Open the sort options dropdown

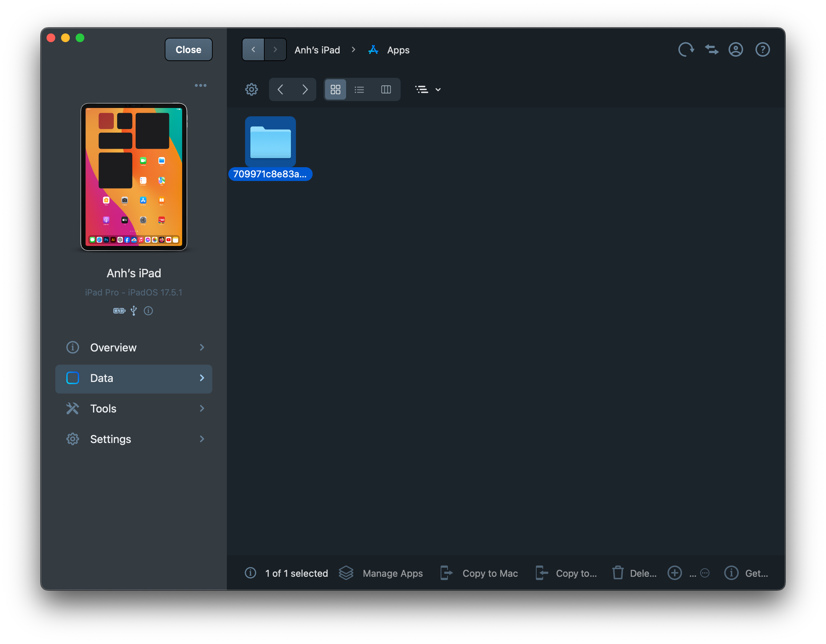[x=428, y=89]
